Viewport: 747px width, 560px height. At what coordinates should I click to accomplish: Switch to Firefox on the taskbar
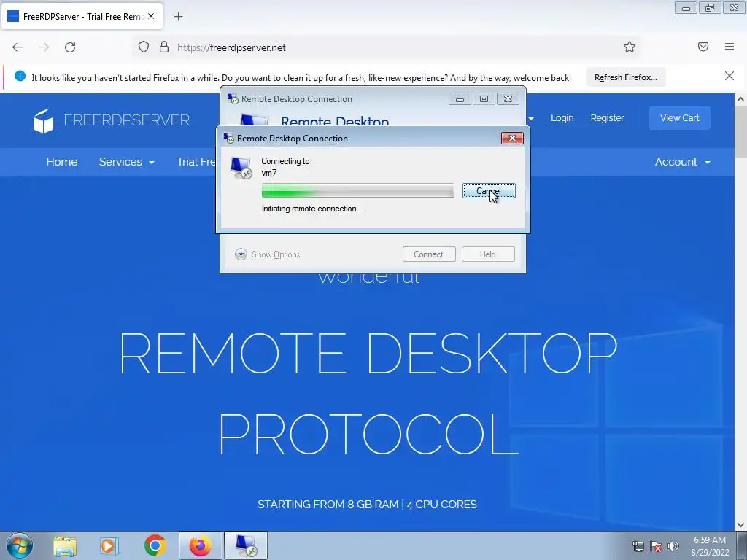[201, 545]
